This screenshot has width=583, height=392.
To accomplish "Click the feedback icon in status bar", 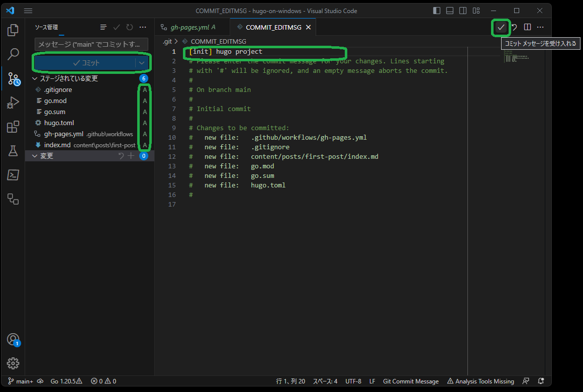I will point(526,381).
